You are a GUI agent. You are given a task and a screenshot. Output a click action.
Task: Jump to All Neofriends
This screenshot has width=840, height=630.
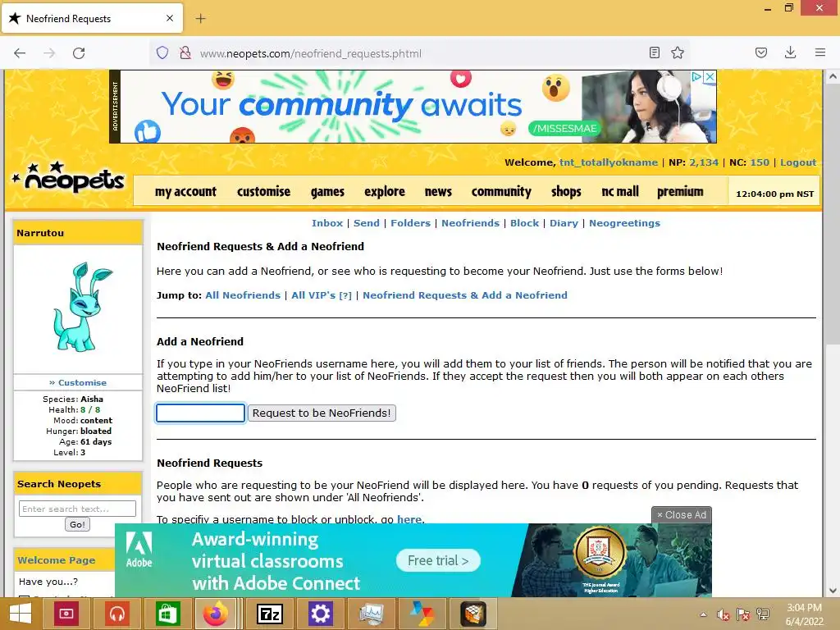(243, 295)
